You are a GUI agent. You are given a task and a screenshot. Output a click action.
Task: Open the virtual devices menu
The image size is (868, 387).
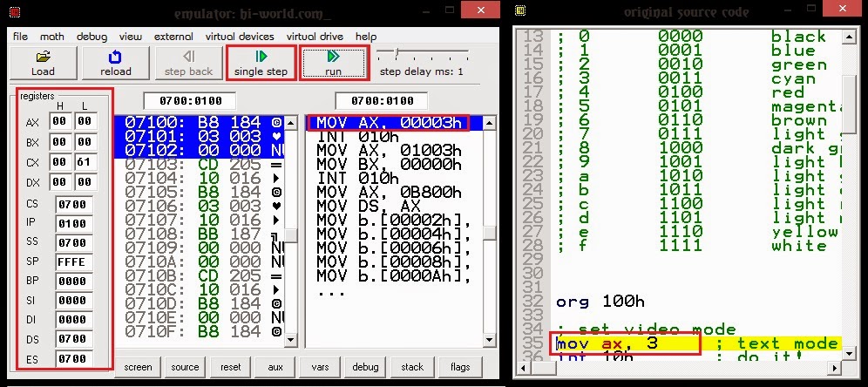click(240, 37)
